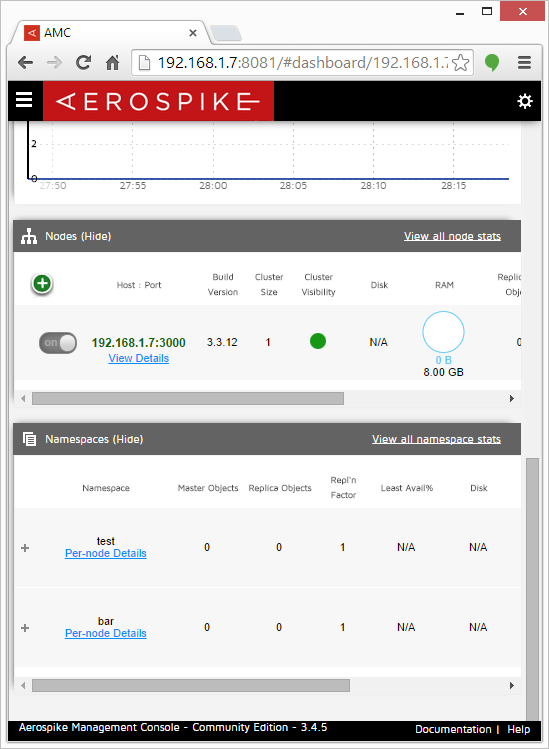
Task: Maximize the browser window
Action: pos(487,11)
